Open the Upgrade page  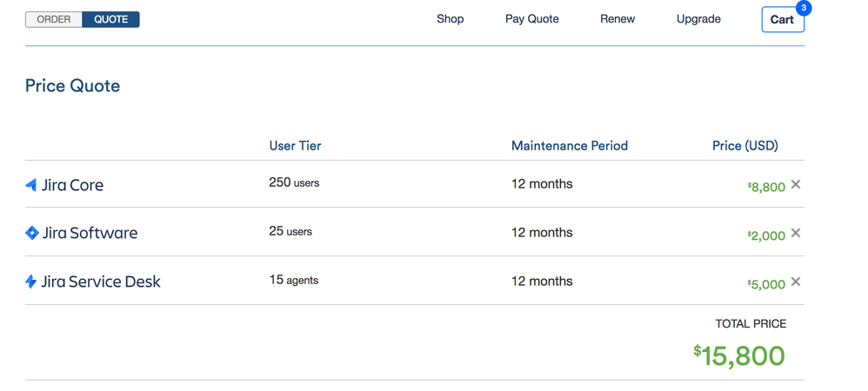[x=698, y=19]
